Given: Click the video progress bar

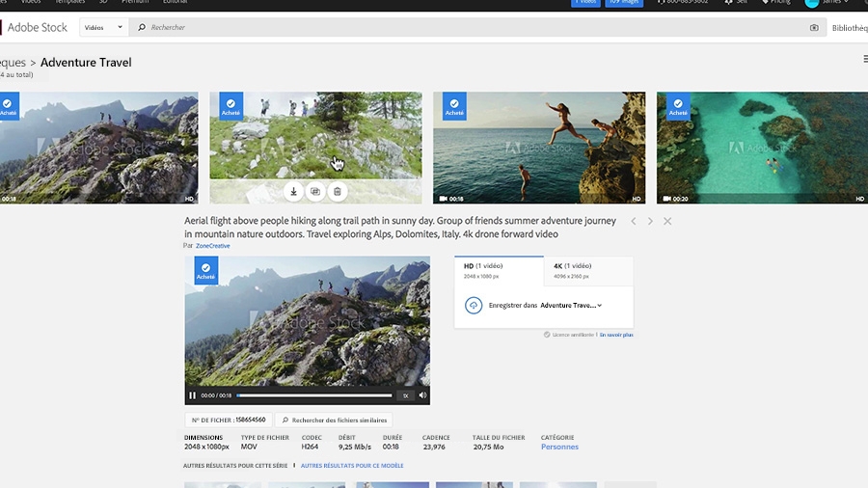Looking at the screenshot, I should [x=314, y=395].
